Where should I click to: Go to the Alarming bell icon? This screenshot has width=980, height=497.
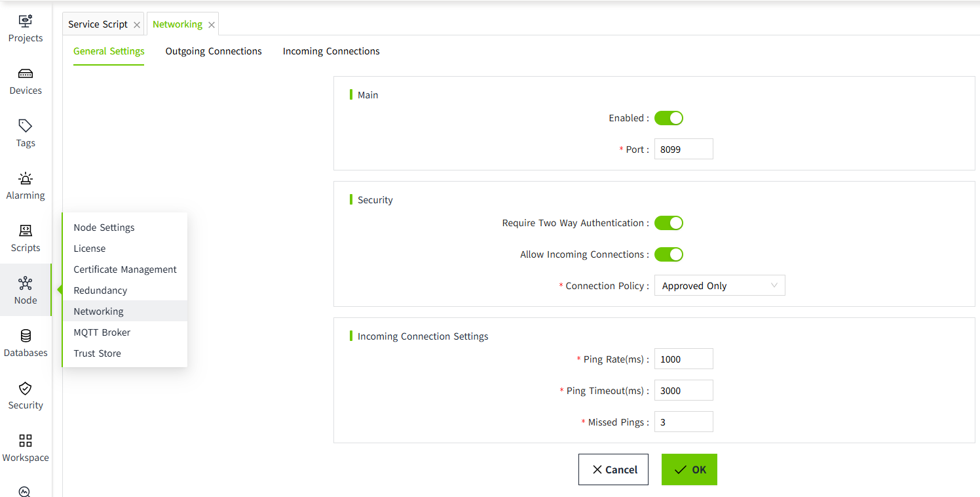[26, 179]
